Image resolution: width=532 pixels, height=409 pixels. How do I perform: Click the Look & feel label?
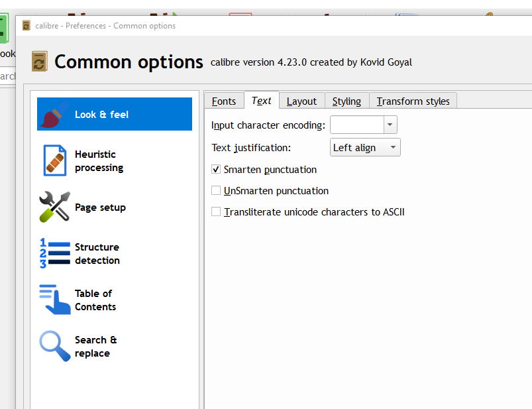(102, 115)
